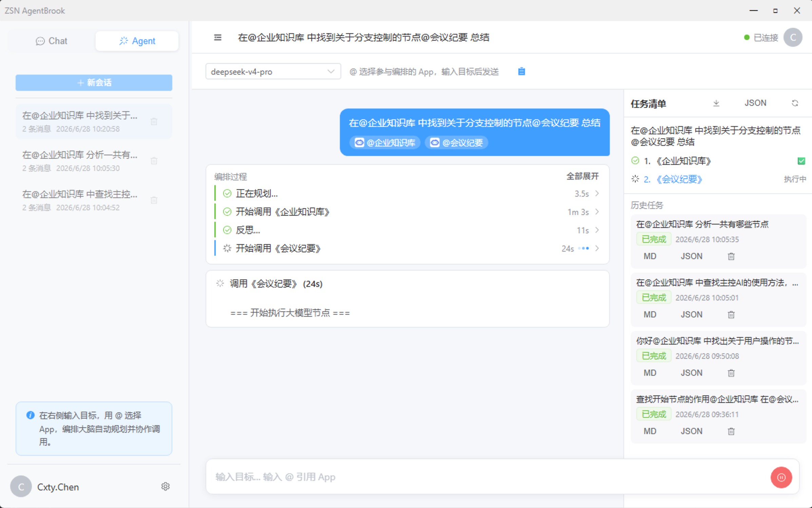
Task: Download the task list via arrow icon
Action: click(x=716, y=103)
